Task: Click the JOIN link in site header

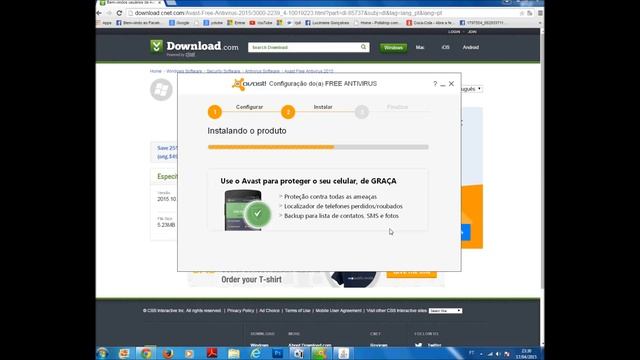Action: [472, 32]
